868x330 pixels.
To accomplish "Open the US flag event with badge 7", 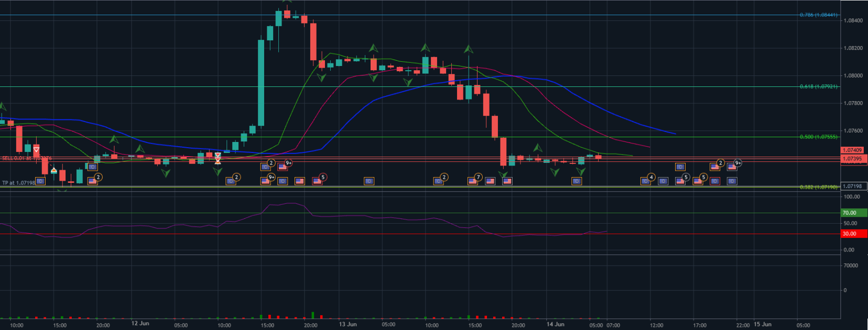I will (473, 181).
